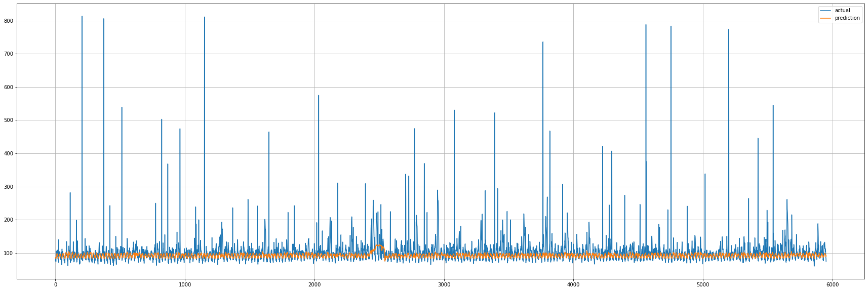868x291 pixels.
Task: Click the y-axis tick label 400
Action: pyautogui.click(x=9, y=153)
